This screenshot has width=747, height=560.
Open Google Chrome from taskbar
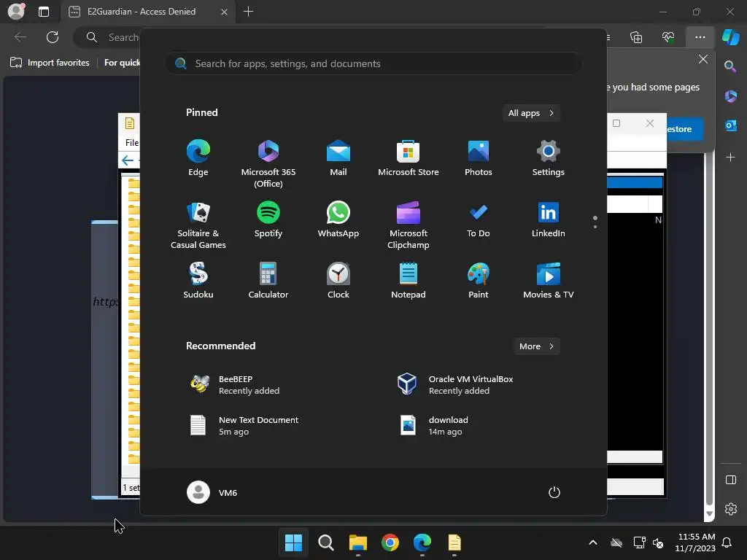[390, 542]
